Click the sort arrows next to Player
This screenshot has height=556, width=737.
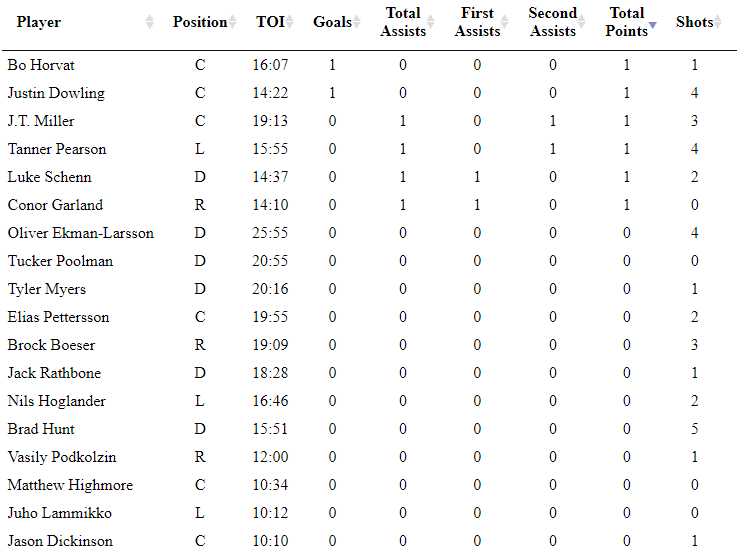point(150,22)
